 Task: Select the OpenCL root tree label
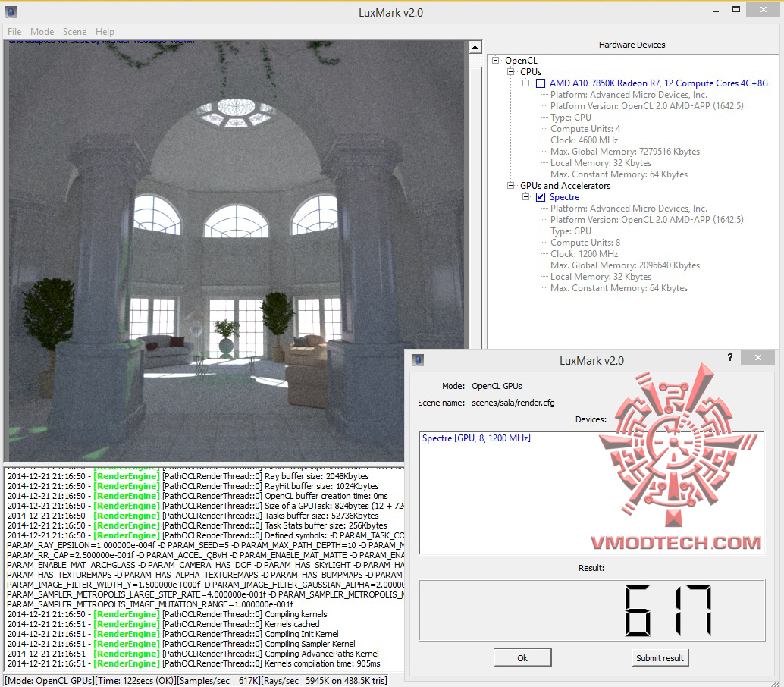[x=521, y=61]
